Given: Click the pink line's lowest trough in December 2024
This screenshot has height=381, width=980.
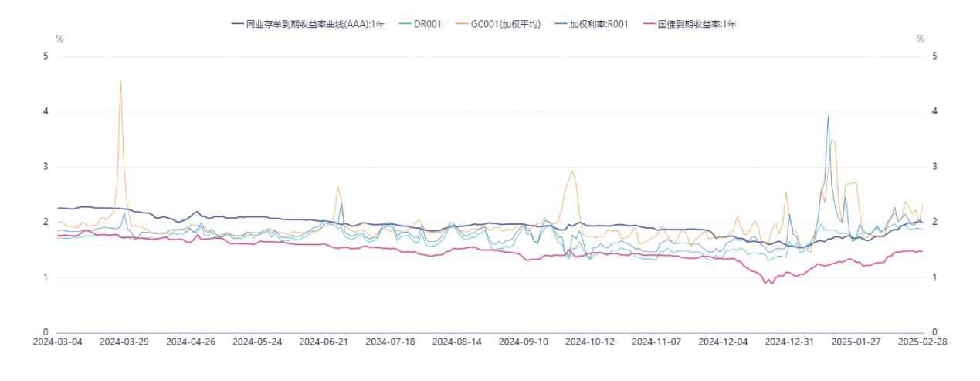Looking at the screenshot, I should click(770, 284).
